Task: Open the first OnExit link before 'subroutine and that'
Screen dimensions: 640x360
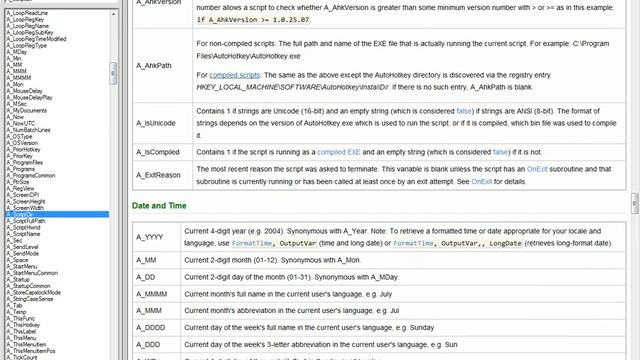Action: 537,169
